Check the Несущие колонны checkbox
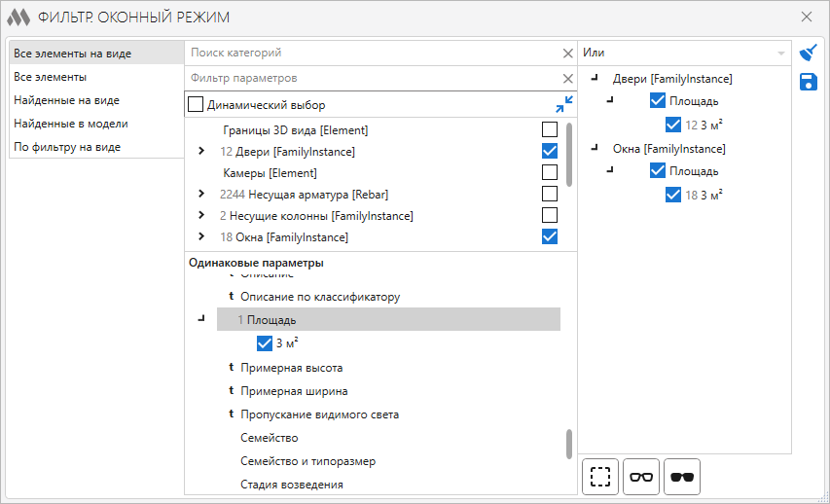The width and height of the screenshot is (830, 504). [550, 215]
